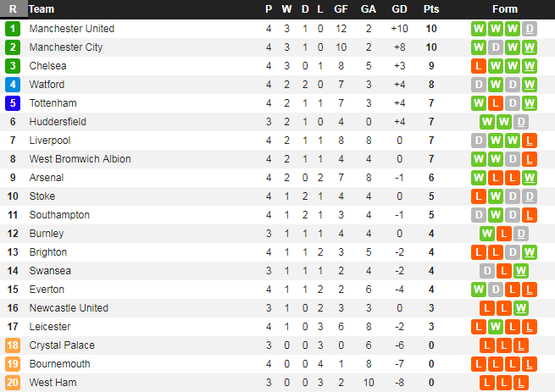
Task: Select the L form badge in Tottenham's row
Action: (496, 103)
